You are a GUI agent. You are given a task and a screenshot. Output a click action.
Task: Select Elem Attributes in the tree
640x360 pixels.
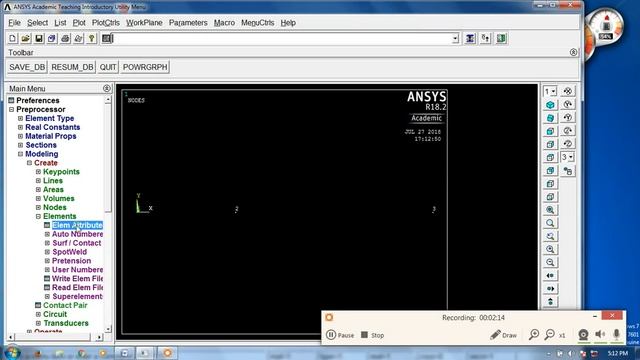click(x=77, y=225)
